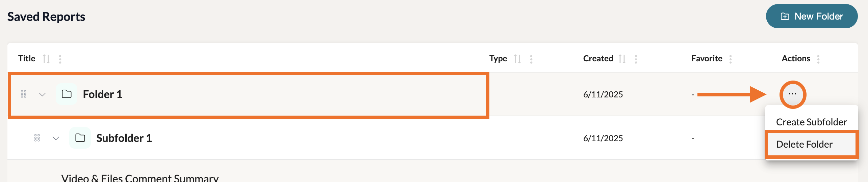Image resolution: width=868 pixels, height=182 pixels.
Task: Click the drag handle of Folder 1
Action: tap(24, 94)
